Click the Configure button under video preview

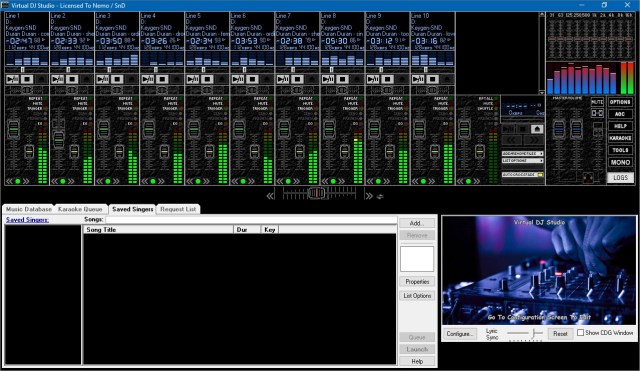[x=460, y=333]
